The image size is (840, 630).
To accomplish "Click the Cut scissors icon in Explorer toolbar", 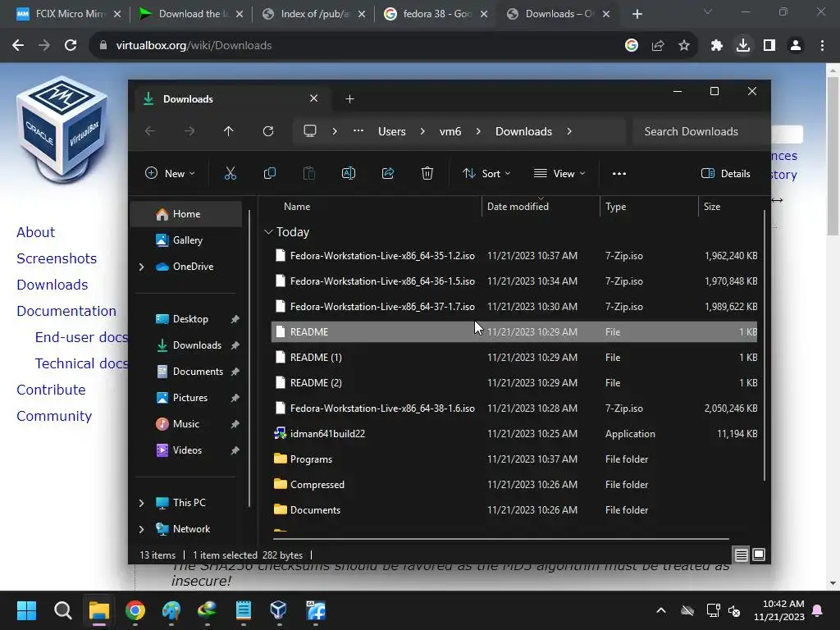I will pos(231,173).
